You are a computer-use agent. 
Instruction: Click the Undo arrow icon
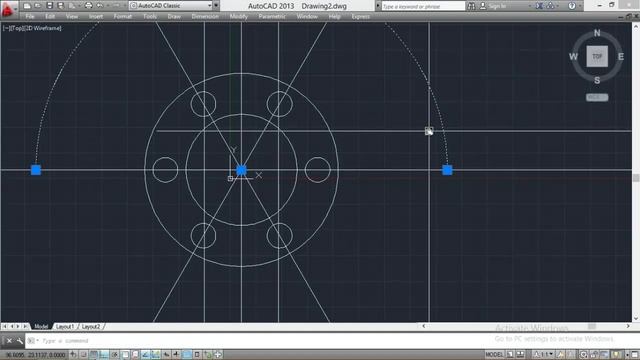[x=100, y=6]
